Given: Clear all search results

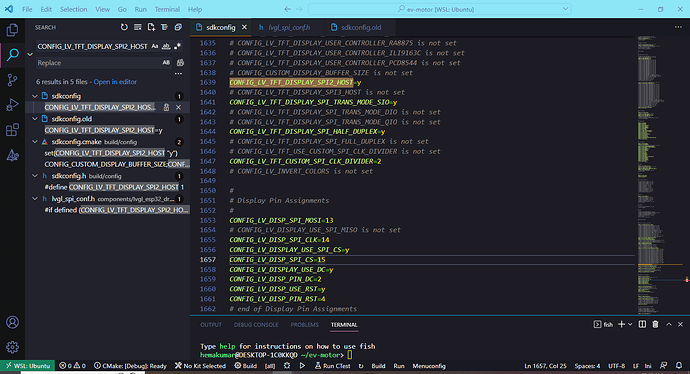Looking at the screenshot, I should (138, 27).
